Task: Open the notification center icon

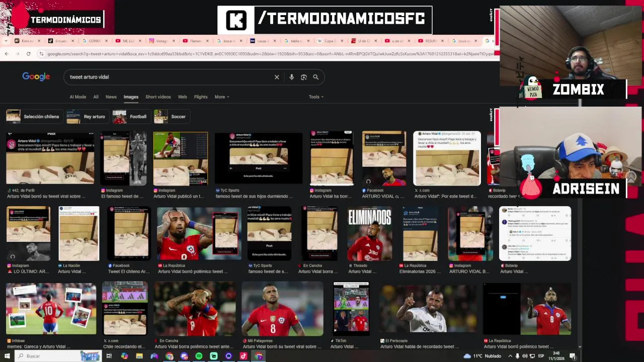Action: (573, 356)
